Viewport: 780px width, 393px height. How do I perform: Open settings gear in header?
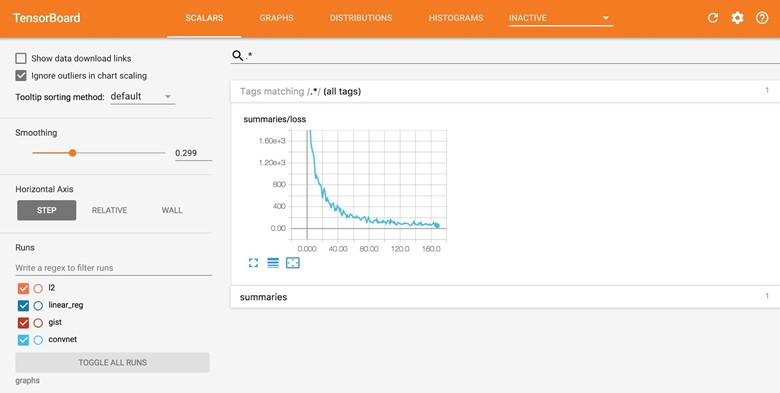[x=737, y=18]
